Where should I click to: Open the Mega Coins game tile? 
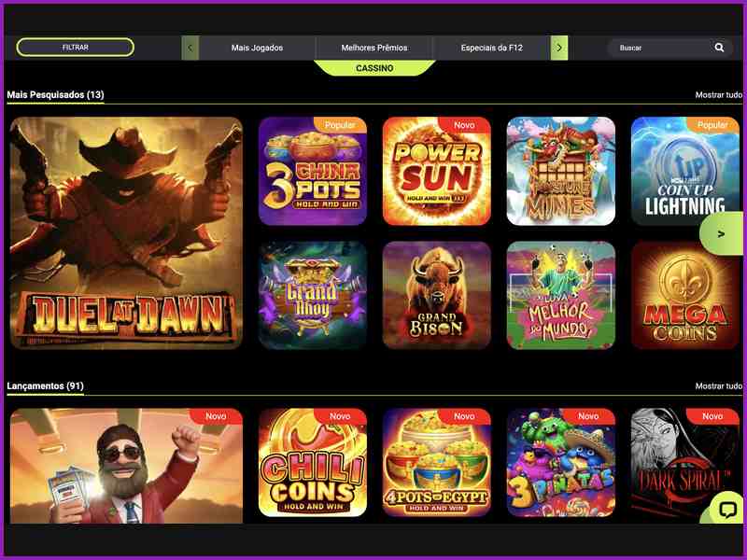click(x=685, y=295)
